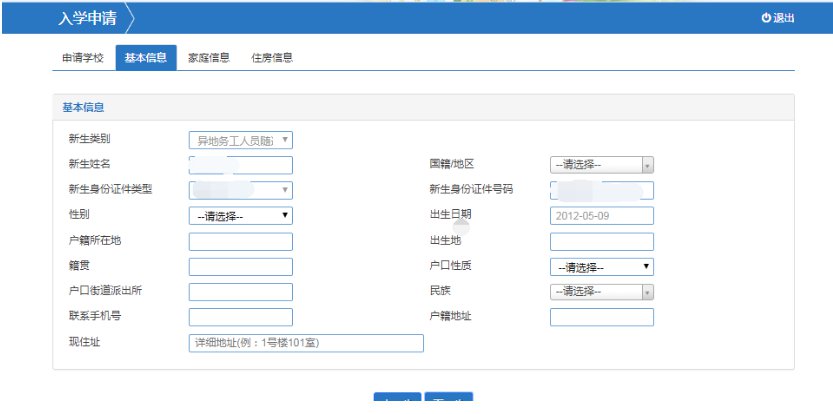Open the 性别 dropdown
This screenshot has width=833, height=414.
(240, 215)
